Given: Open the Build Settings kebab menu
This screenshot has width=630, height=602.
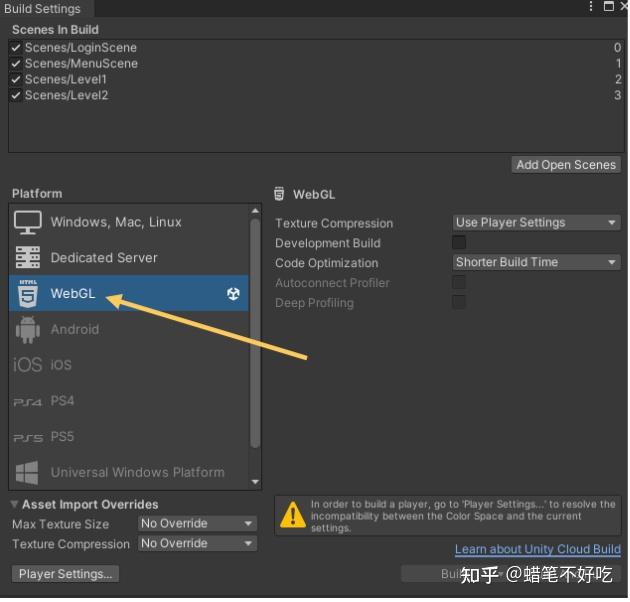Looking at the screenshot, I should point(592,6).
